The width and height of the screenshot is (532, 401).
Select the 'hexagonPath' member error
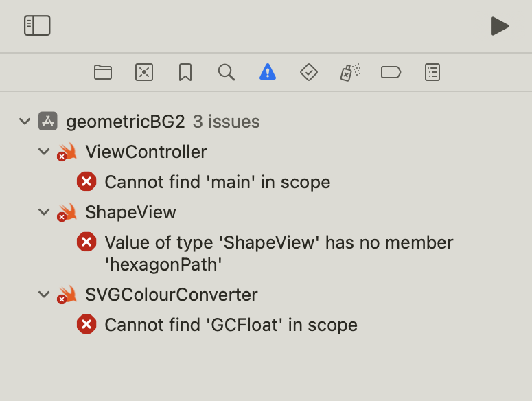coord(279,253)
